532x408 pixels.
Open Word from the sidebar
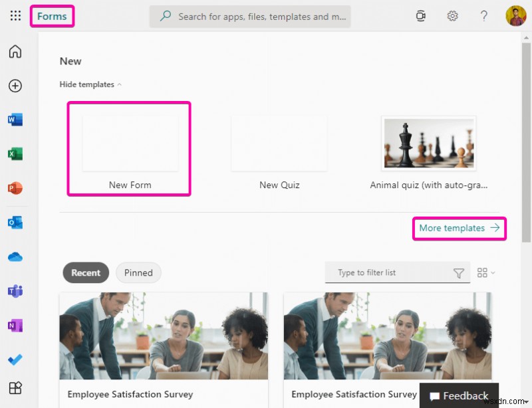point(15,120)
